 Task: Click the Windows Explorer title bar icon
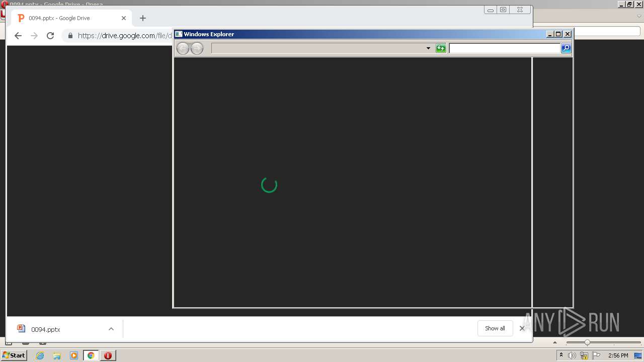tap(179, 34)
